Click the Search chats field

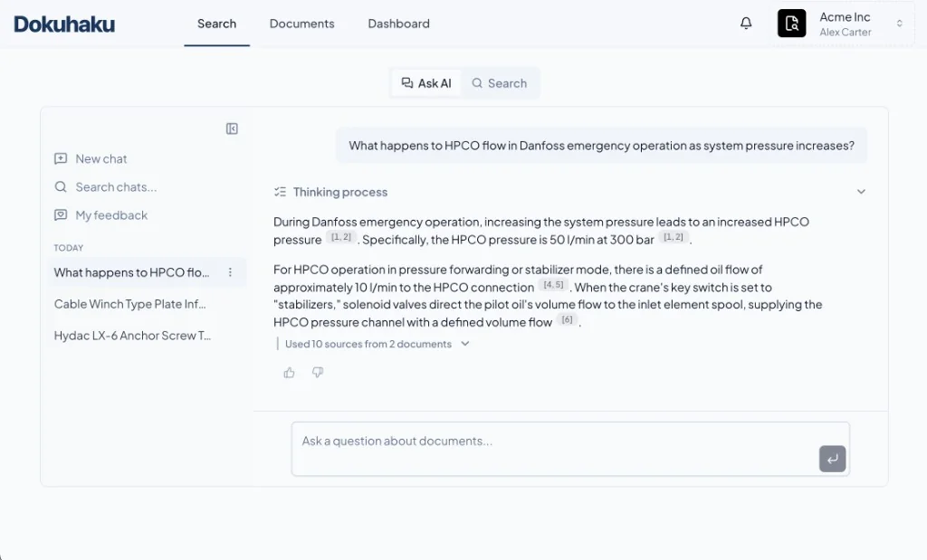[x=116, y=187]
